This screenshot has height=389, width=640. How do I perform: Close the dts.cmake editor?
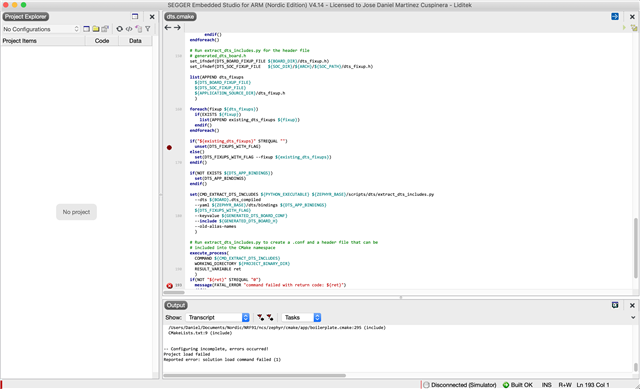[x=632, y=17]
